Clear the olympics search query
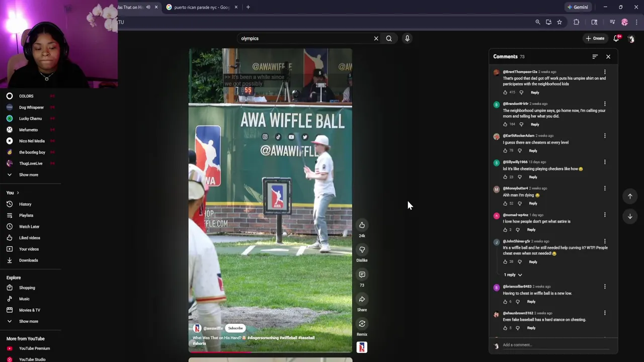Viewport: 644px width, 362px height. (376, 38)
